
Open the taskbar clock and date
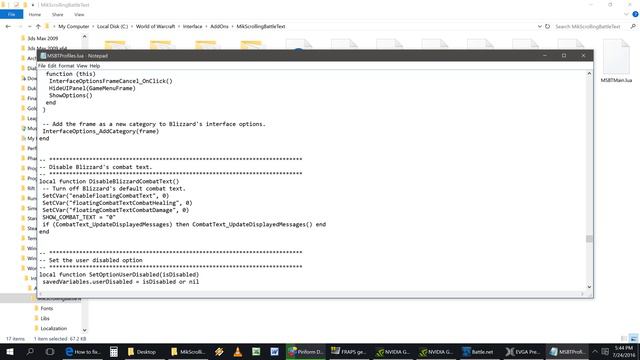(x=624, y=351)
